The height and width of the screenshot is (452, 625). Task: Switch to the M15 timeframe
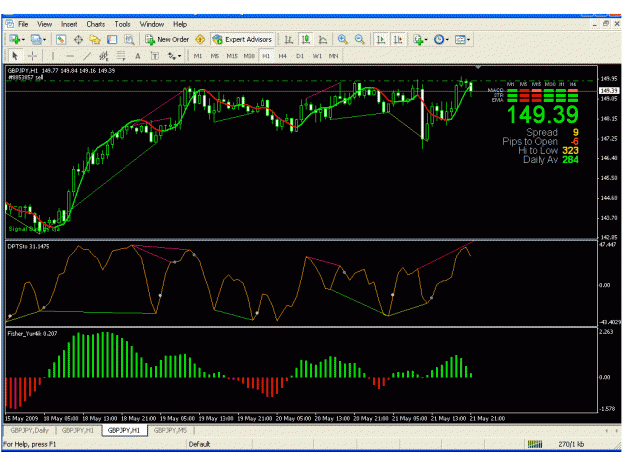tap(232, 56)
